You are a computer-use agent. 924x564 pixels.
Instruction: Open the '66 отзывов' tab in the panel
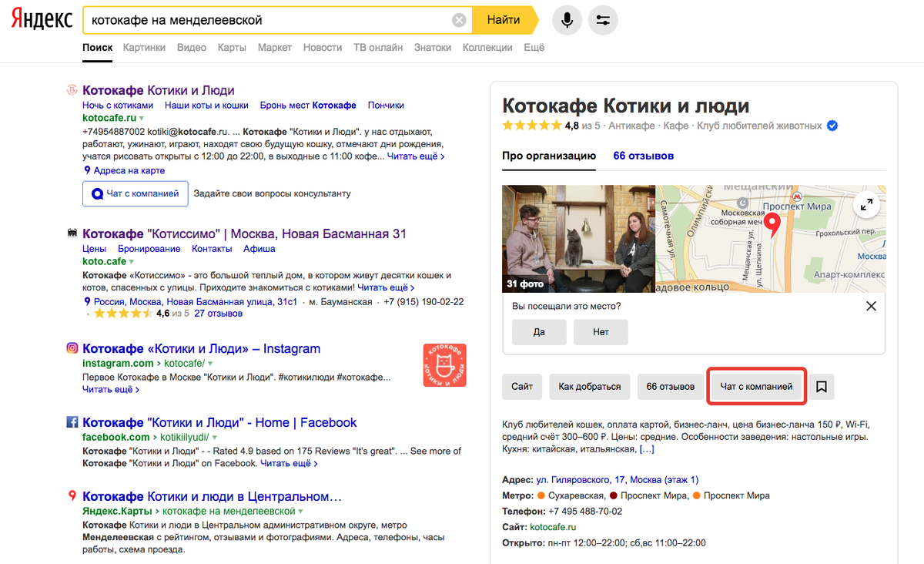pyautogui.click(x=644, y=156)
